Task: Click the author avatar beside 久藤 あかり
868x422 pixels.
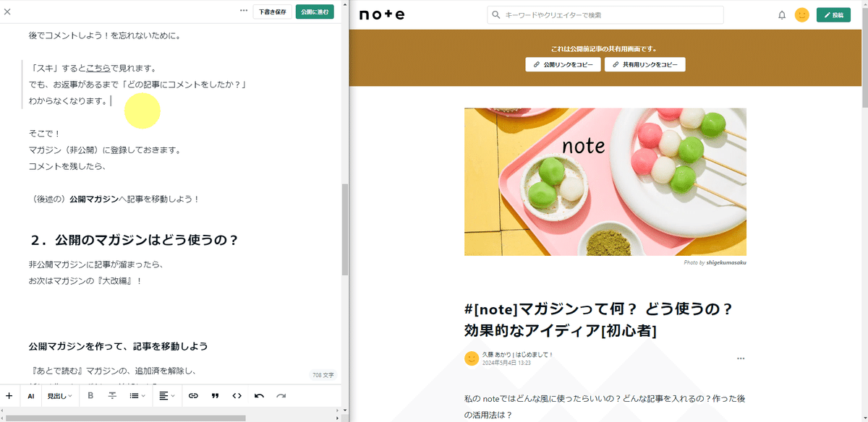Action: coord(472,358)
